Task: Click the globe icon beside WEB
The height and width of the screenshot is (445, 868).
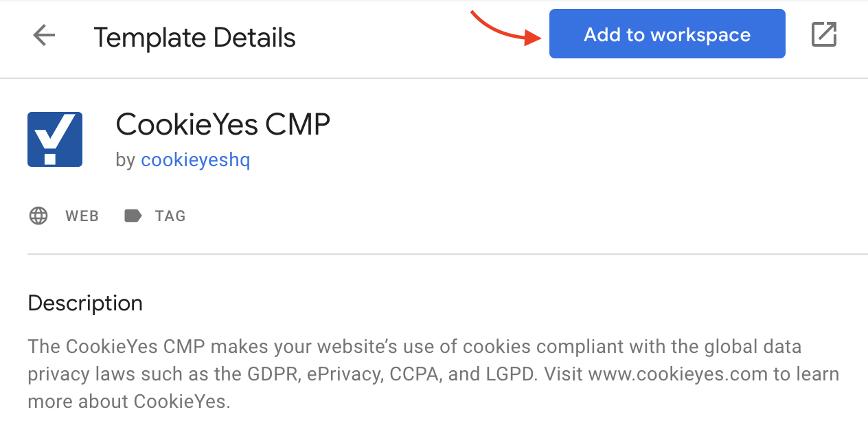Action: click(x=38, y=216)
